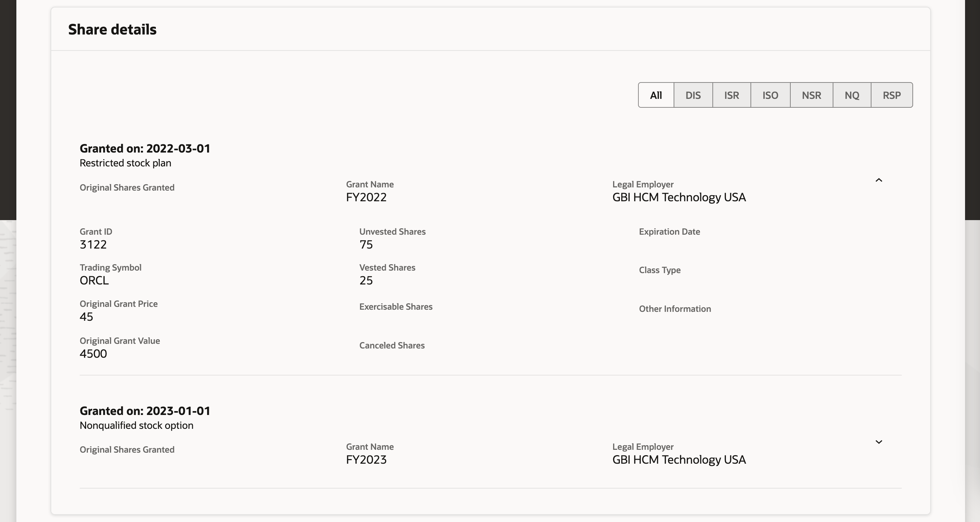
Task: Filter shares by DIS type
Action: coord(693,95)
